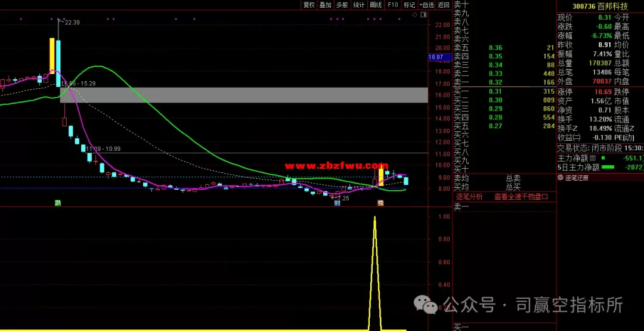This screenshot has height=331, width=644.
Task: Open the F10 company info tab
Action: tap(392, 5)
